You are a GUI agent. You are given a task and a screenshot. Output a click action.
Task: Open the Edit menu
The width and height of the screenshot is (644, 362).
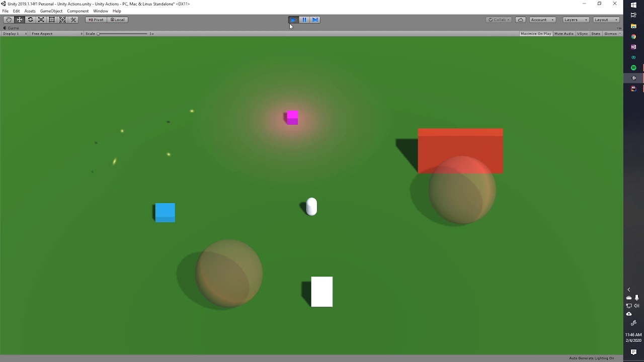(x=17, y=11)
